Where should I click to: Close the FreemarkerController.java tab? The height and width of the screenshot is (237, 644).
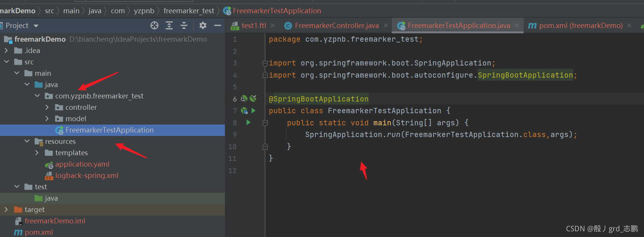(x=385, y=25)
